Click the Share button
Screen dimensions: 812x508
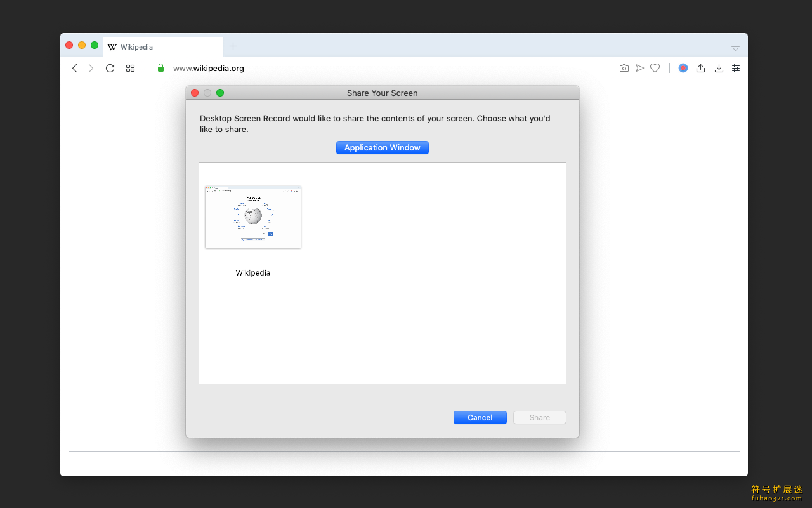pos(540,417)
